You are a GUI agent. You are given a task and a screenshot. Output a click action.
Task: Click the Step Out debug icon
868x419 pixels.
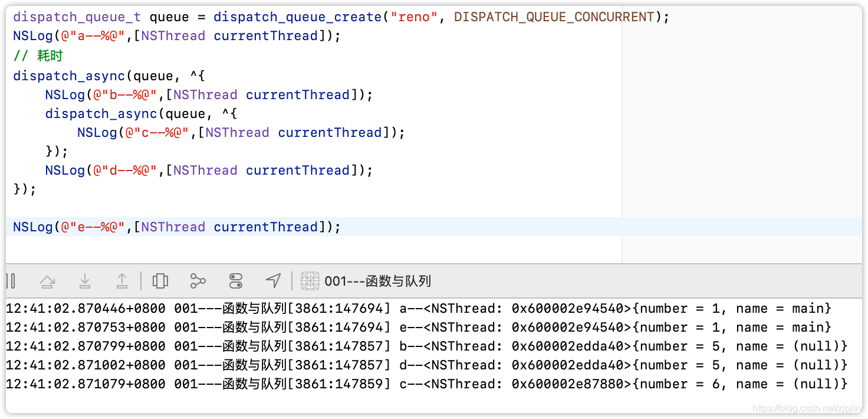point(122,281)
